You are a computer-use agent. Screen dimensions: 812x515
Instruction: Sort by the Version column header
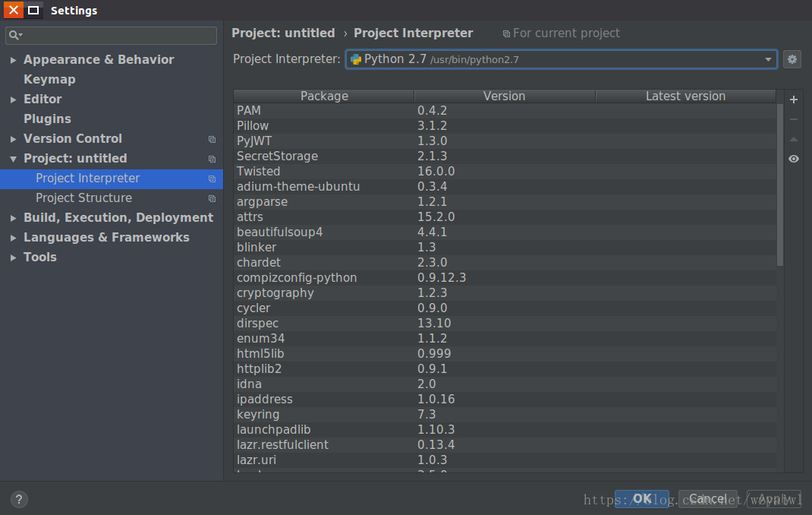[505, 96]
